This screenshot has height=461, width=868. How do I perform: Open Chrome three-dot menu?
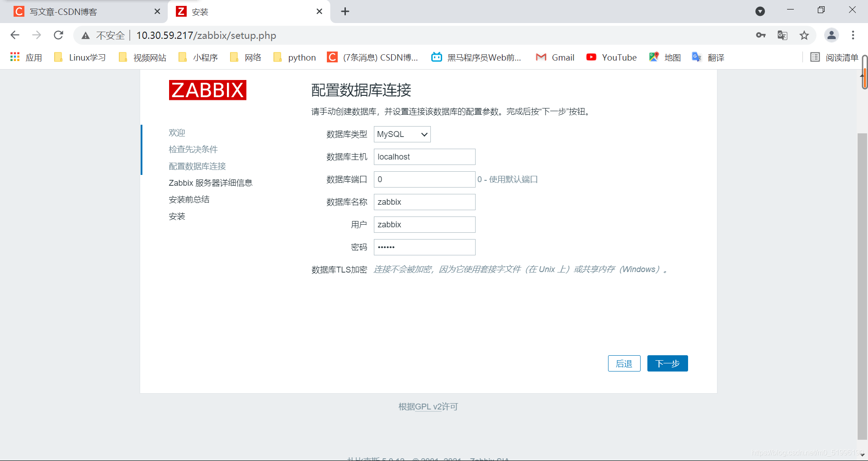point(853,35)
